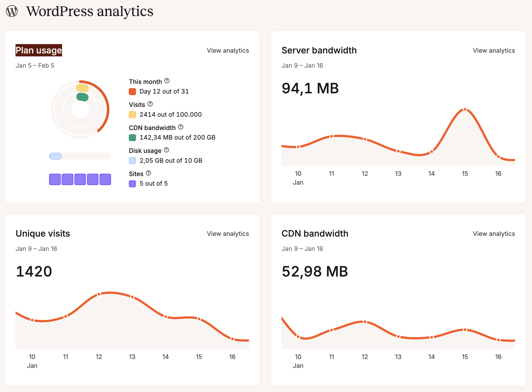Select the yellow Visits legend marker
This screenshot has width=532, height=392.
pyautogui.click(x=133, y=114)
